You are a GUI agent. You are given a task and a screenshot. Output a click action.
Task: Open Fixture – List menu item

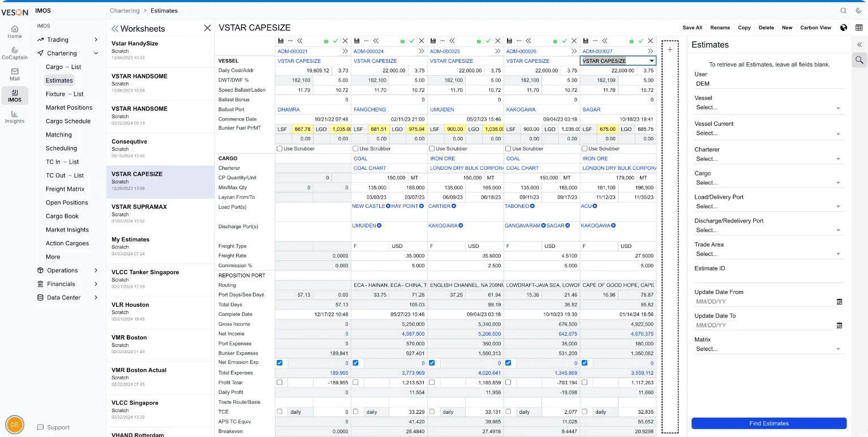click(x=65, y=94)
